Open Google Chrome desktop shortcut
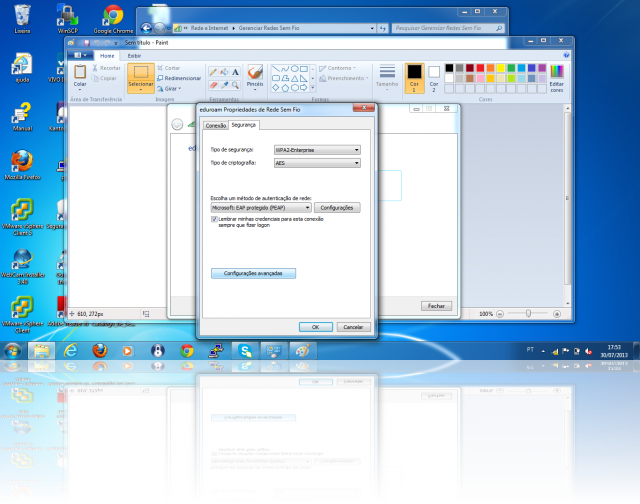This screenshot has height=504, width=640. click(x=113, y=19)
